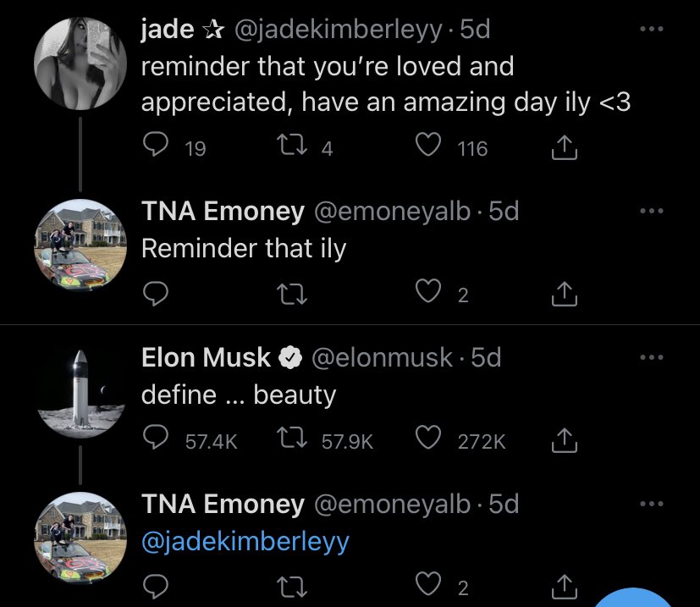Click the @jadekimberleyy mention link
Viewport: 700px width, 607px height.
pos(245,542)
